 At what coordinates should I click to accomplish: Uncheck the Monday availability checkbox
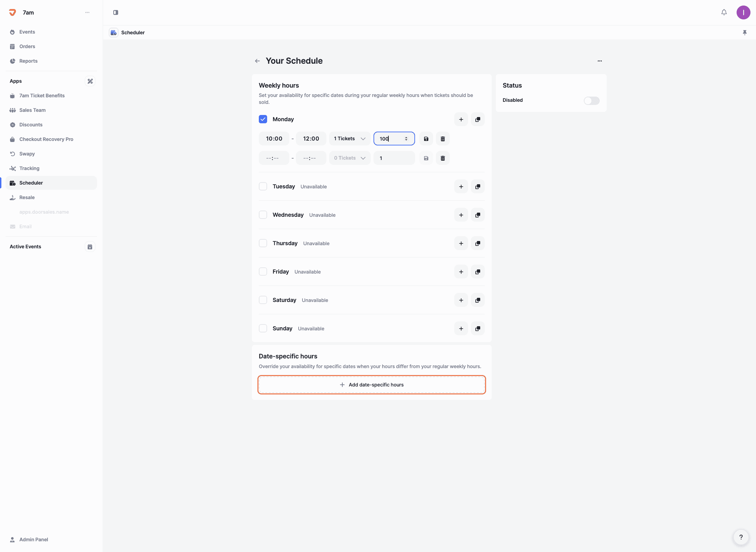click(263, 119)
